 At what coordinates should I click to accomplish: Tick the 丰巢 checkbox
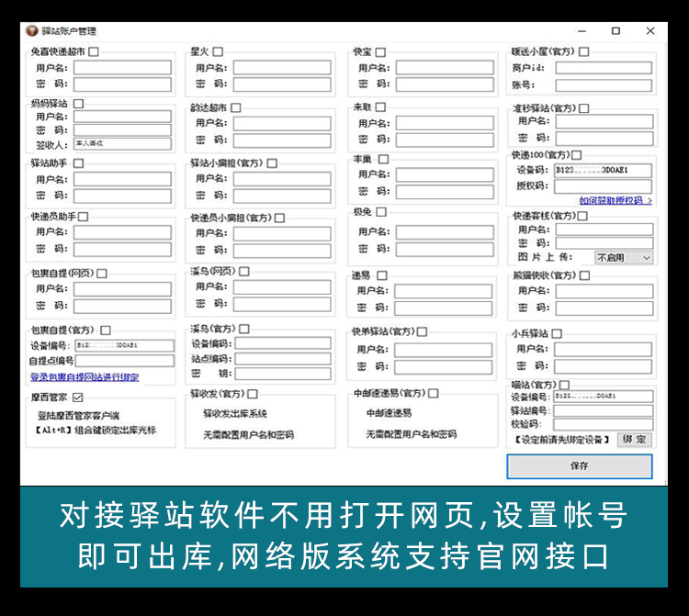384,159
